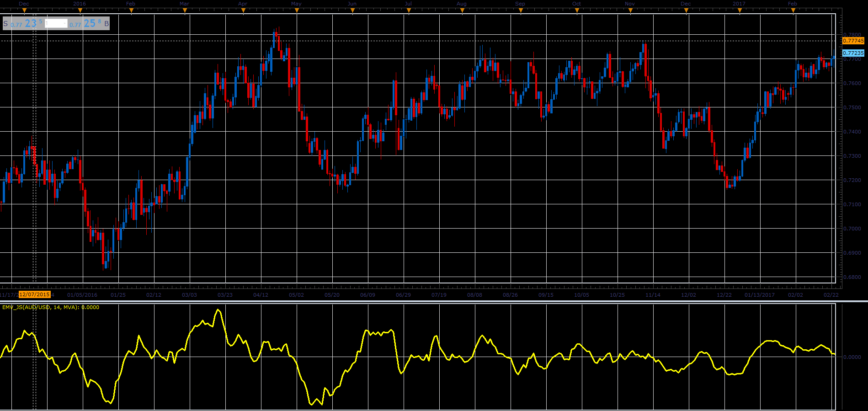Click the blue 0.77235 current price label

pyautogui.click(x=853, y=53)
